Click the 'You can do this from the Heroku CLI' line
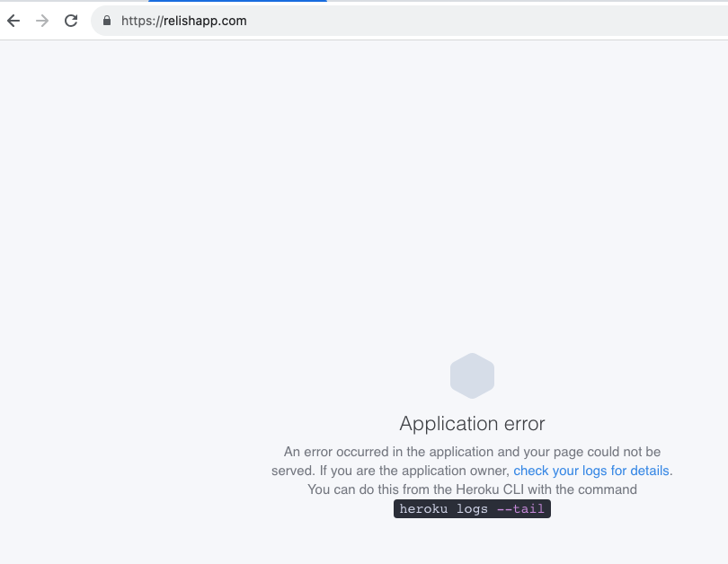This screenshot has height=564, width=728. point(472,489)
